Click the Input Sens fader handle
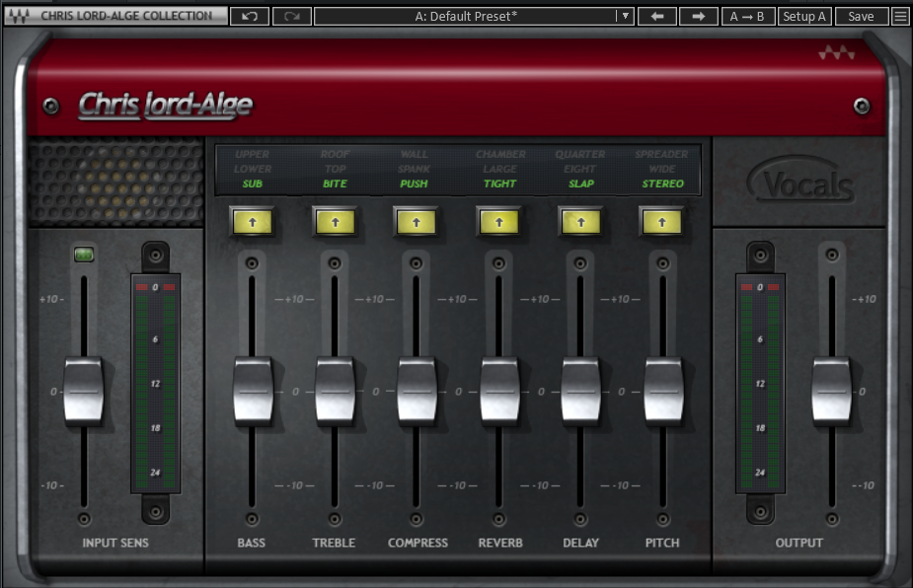The width and height of the screenshot is (913, 588). (84, 391)
